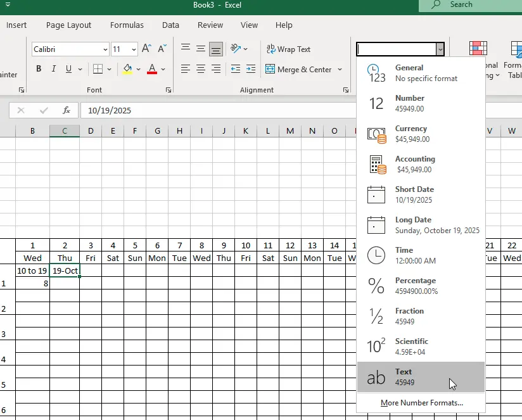Toggle Wrap Text

[x=288, y=49]
